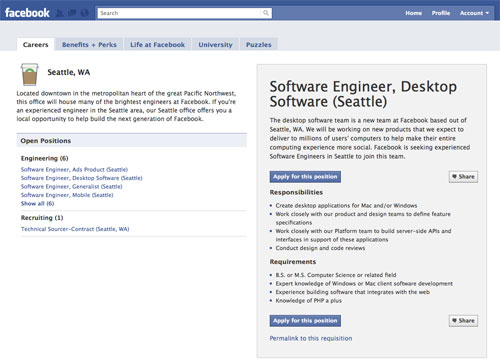Click the Share button below Requirements
The width and height of the screenshot is (500, 363).
[x=463, y=321]
